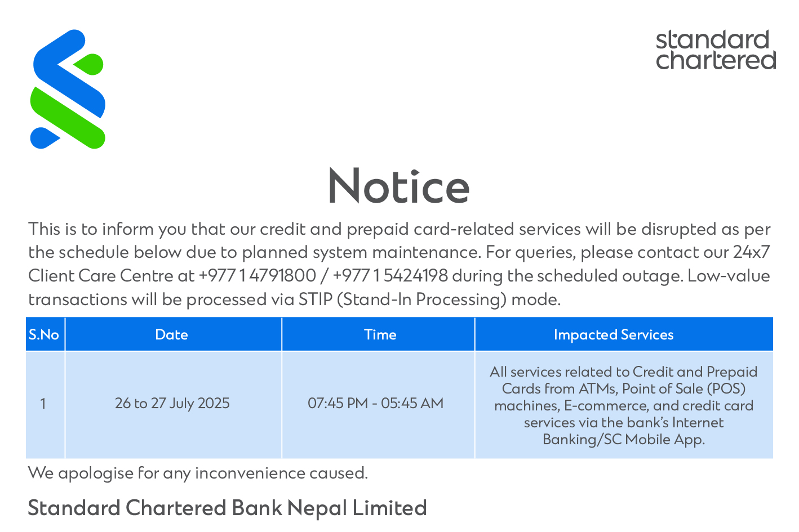Click the phone number +977 1 5424198
Viewport: 799px width, 532px height.
tap(390, 276)
